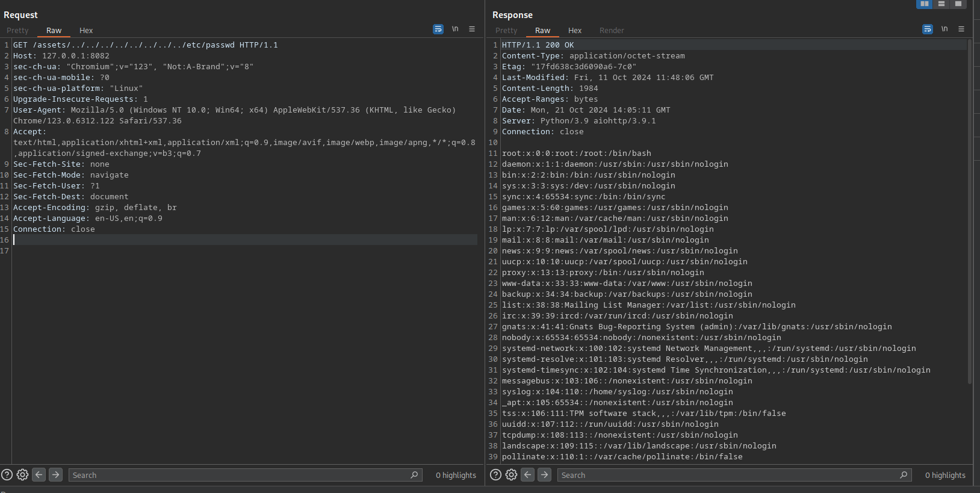The width and height of the screenshot is (980, 493).
Task: Click the Content-Length: 1984 header
Action: [x=550, y=88]
